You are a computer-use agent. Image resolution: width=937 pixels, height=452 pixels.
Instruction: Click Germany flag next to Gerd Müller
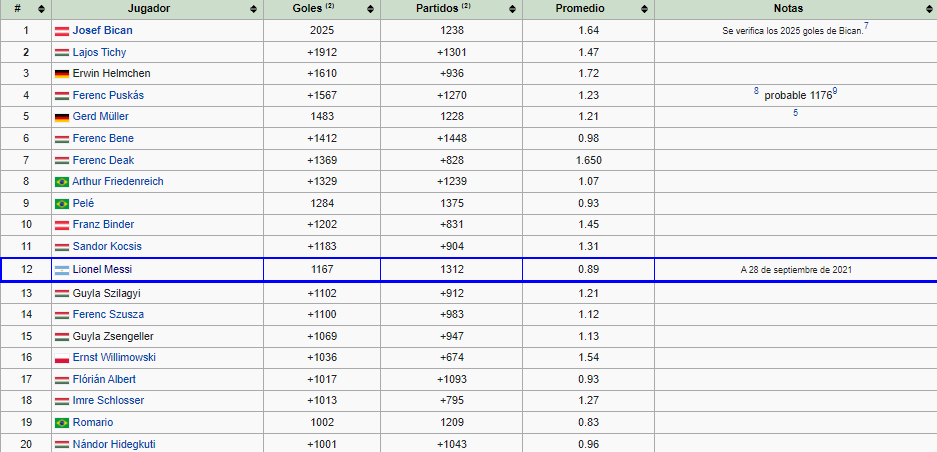click(x=62, y=117)
